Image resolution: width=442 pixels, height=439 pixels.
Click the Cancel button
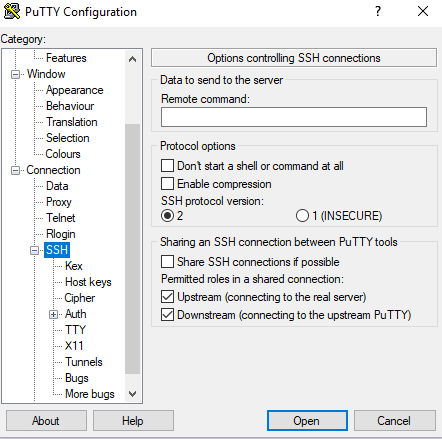click(395, 421)
